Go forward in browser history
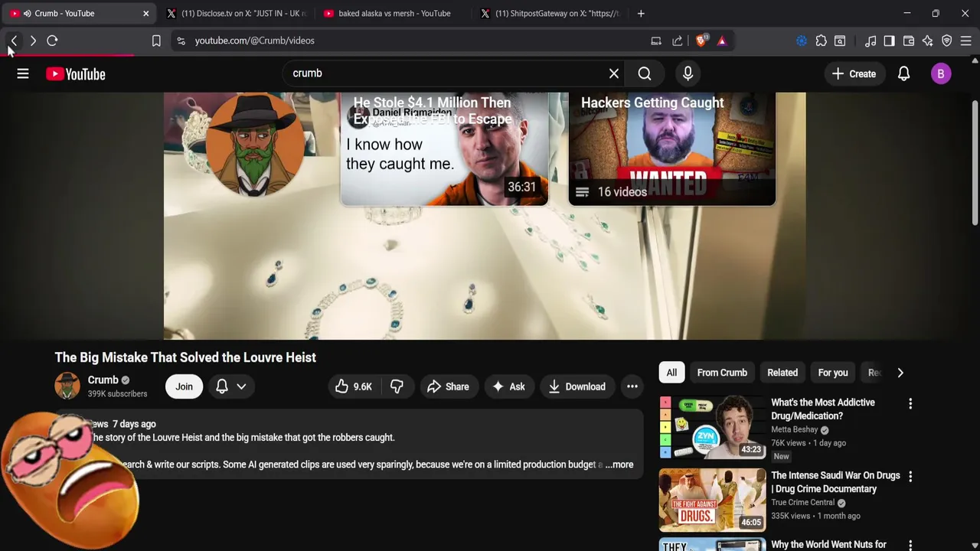This screenshot has width=980, height=551. point(33,41)
